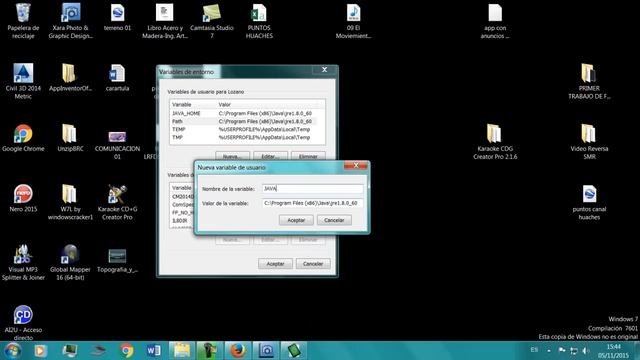This screenshot has width=640, height=360.
Task: Click the volume icon in system tray
Action: [586, 351]
